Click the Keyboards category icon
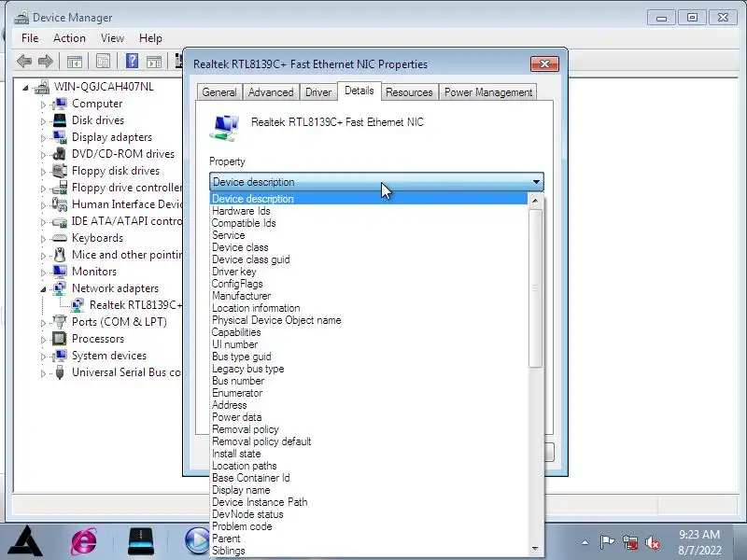 [60, 238]
